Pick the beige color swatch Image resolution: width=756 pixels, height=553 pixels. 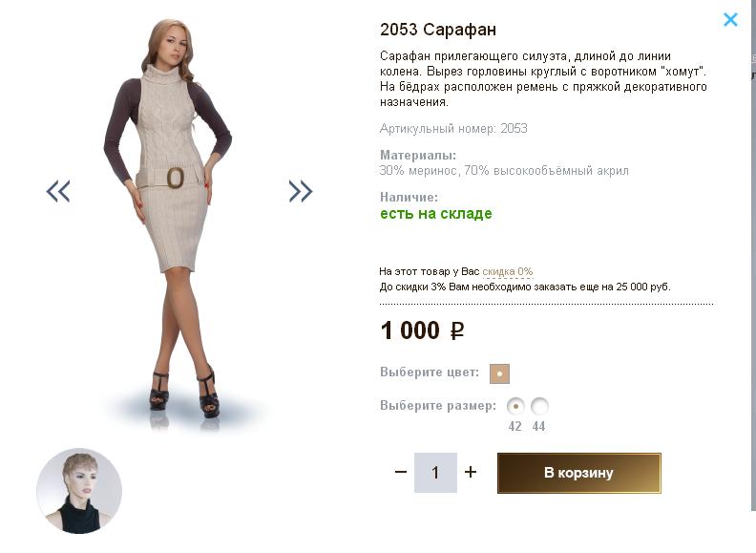[x=499, y=373]
